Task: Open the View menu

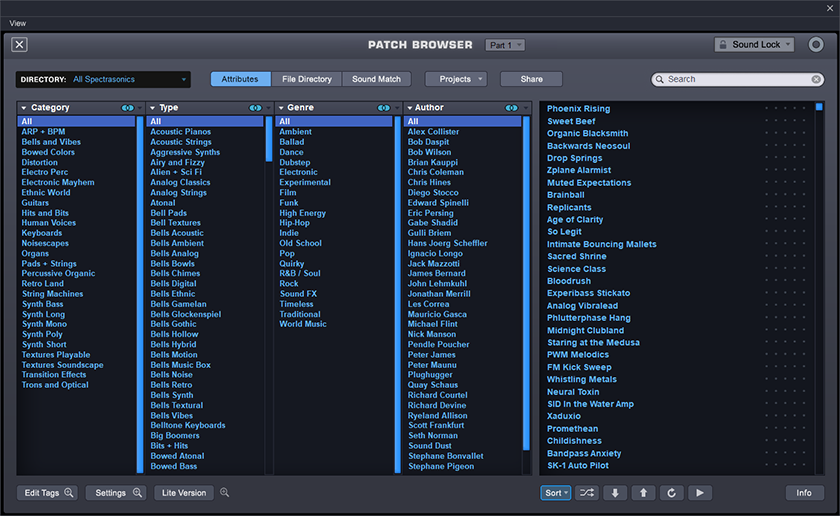Action: [18, 23]
